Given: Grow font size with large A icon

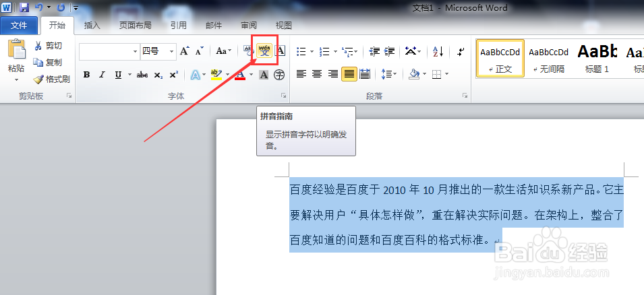Looking at the screenshot, I should (x=185, y=51).
